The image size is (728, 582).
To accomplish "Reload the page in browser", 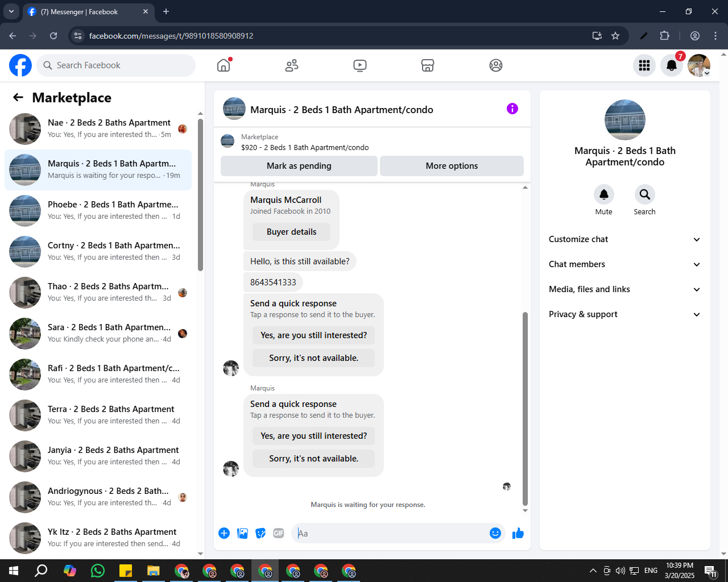I will (x=53, y=36).
